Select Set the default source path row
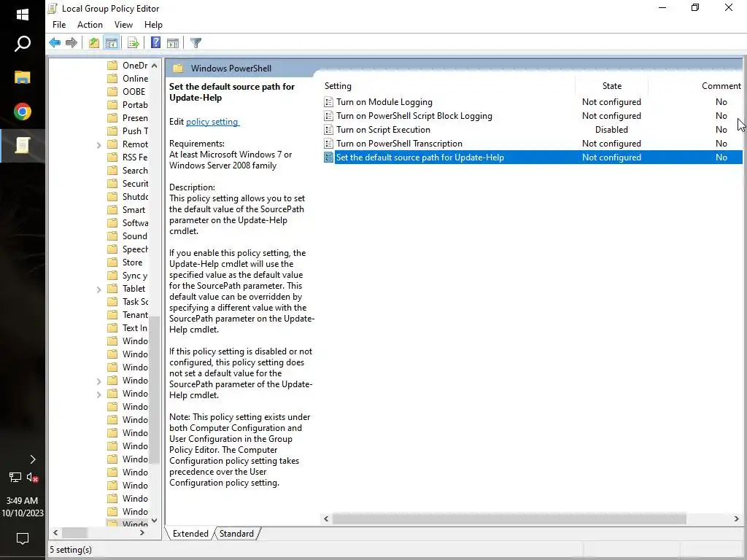 tap(533, 157)
